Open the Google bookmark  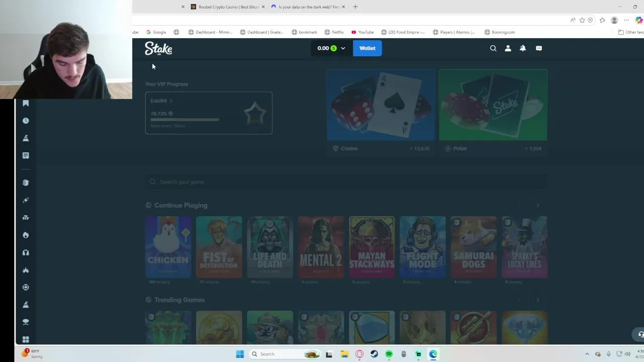click(156, 32)
